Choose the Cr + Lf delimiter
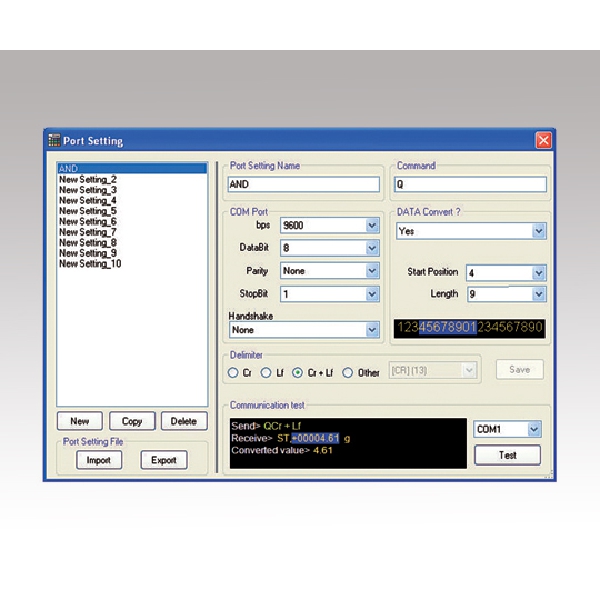 click(x=297, y=373)
